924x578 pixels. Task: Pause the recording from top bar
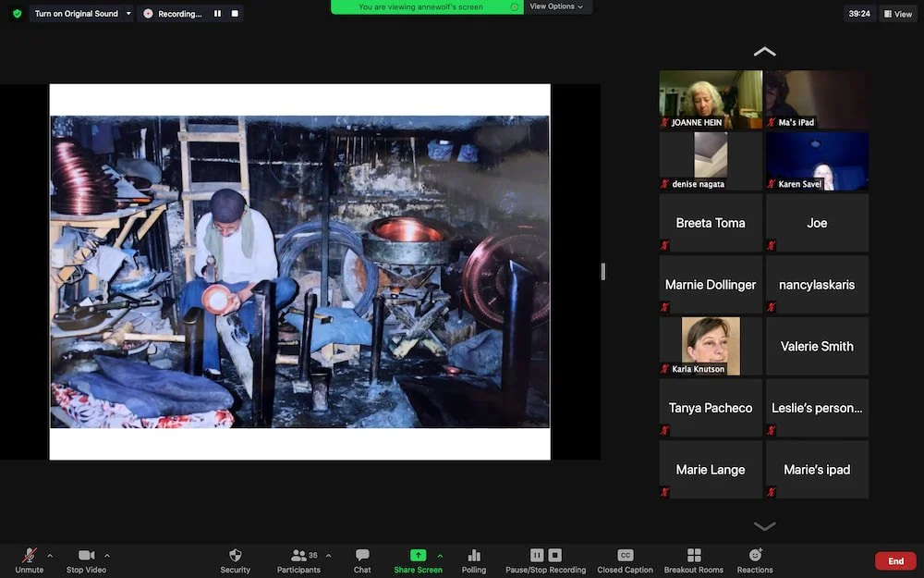point(217,13)
